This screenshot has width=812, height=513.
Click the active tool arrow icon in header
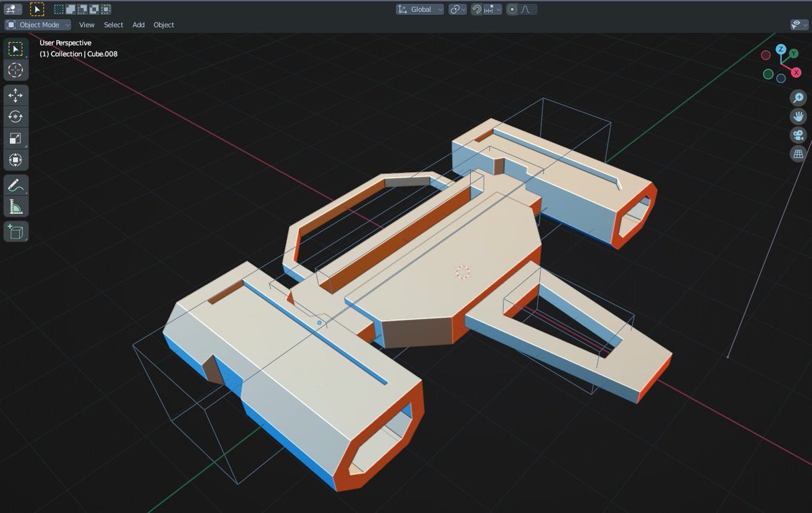[37, 9]
